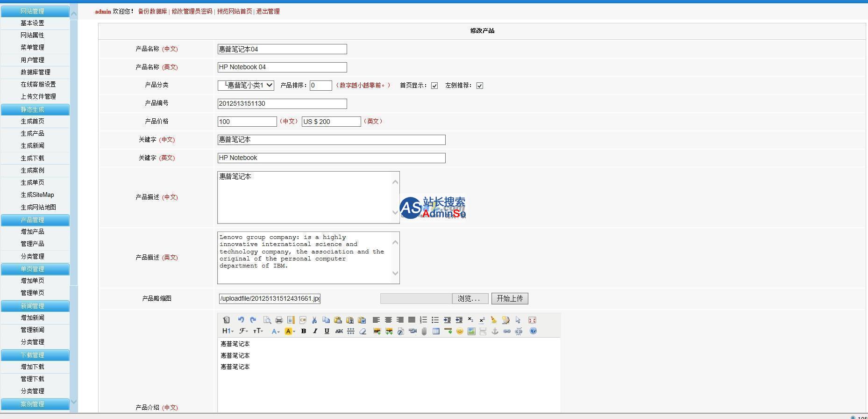Select 生成首页 in the sidebar
Viewport: 868px width, 419px height.
(32, 121)
